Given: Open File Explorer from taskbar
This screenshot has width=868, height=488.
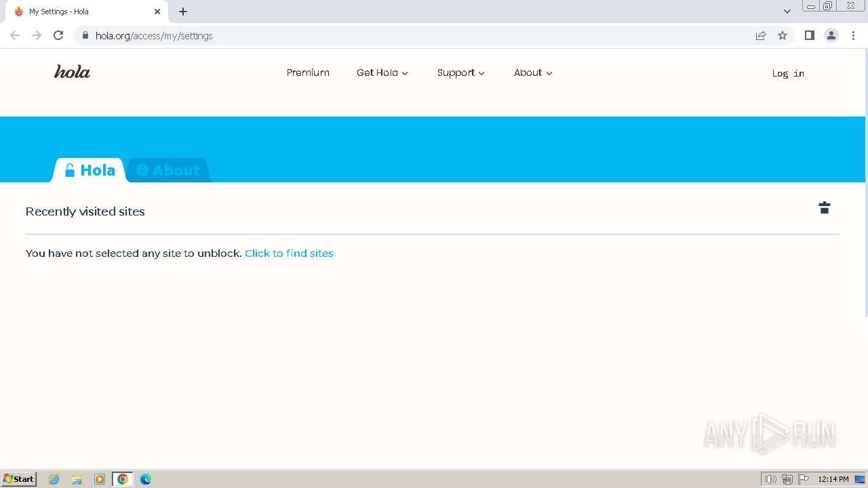Looking at the screenshot, I should click(77, 479).
